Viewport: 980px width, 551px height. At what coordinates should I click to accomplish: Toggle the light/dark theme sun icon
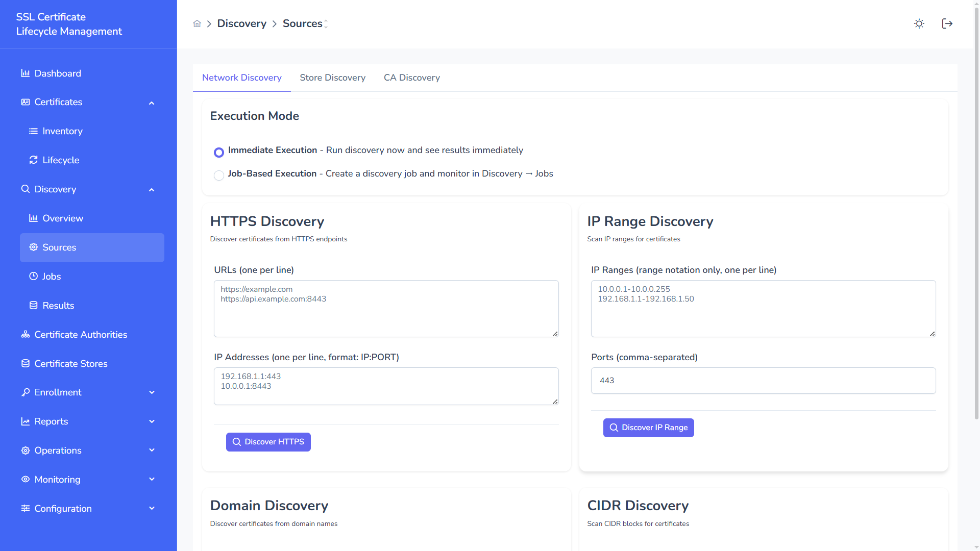tap(919, 23)
